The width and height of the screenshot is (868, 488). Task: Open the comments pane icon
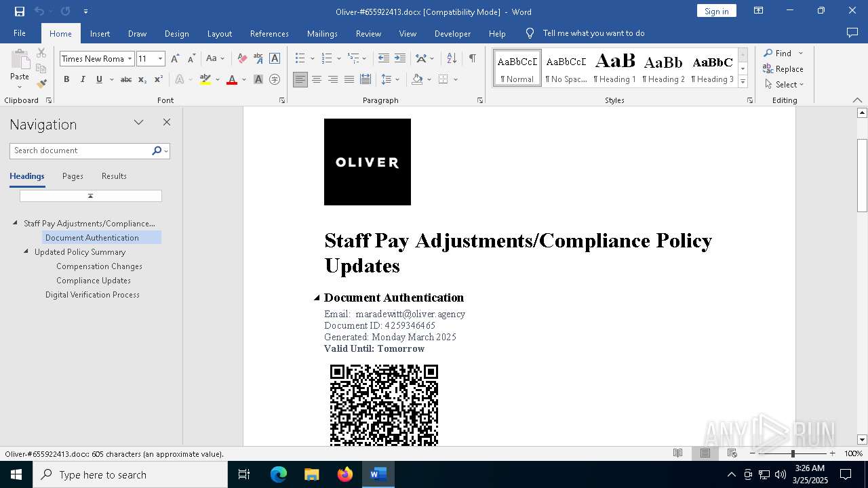(x=852, y=33)
